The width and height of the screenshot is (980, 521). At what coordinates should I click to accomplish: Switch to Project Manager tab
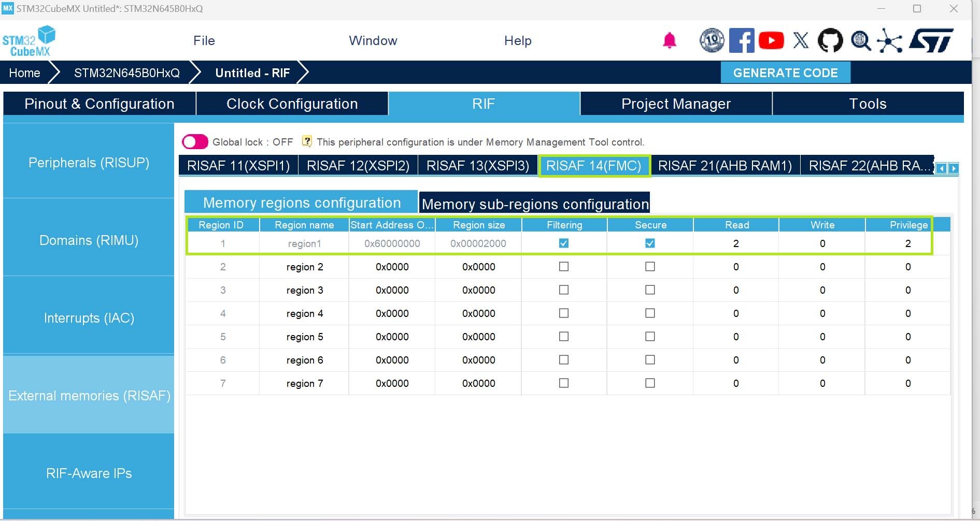pyautogui.click(x=676, y=104)
